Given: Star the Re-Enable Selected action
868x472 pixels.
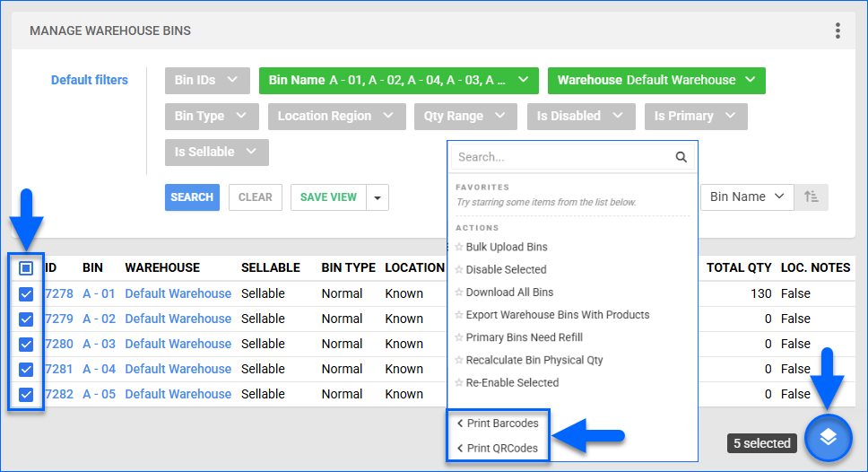Looking at the screenshot, I should 459,382.
